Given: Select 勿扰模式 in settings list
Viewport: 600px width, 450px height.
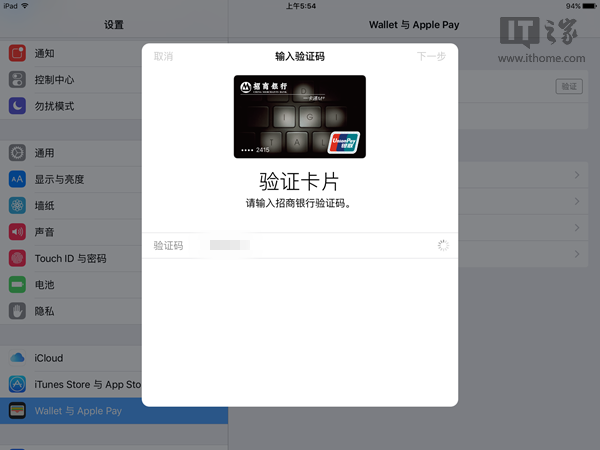Looking at the screenshot, I should pos(71,106).
